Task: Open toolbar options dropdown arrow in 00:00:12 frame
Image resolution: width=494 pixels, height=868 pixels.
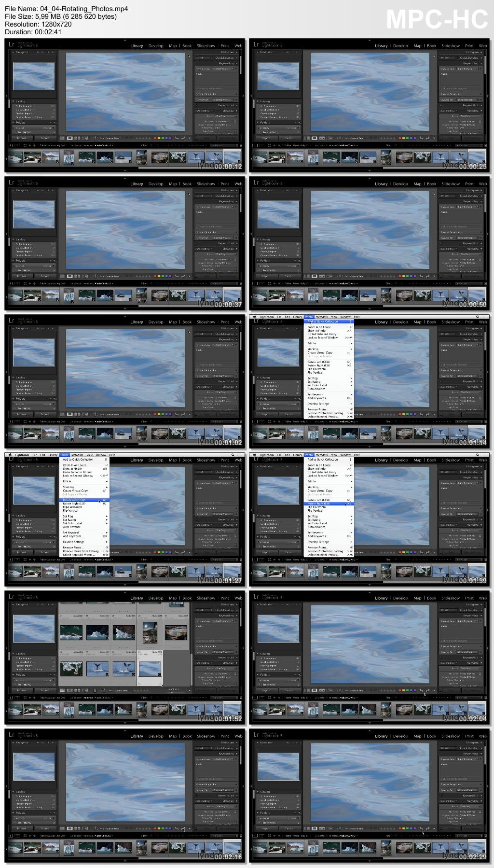Action: [x=189, y=138]
